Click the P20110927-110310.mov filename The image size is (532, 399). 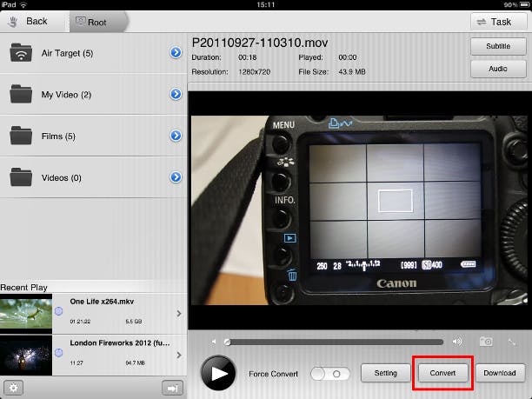tap(260, 43)
